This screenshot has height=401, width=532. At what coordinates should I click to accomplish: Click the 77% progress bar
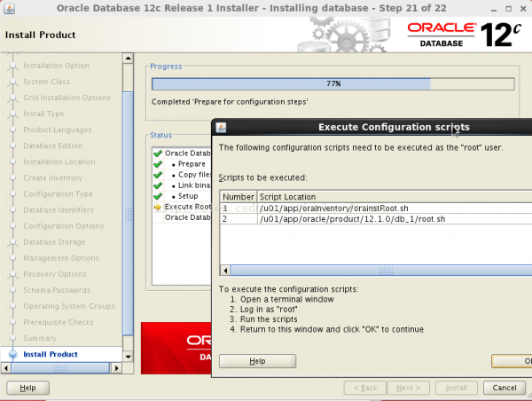click(333, 84)
